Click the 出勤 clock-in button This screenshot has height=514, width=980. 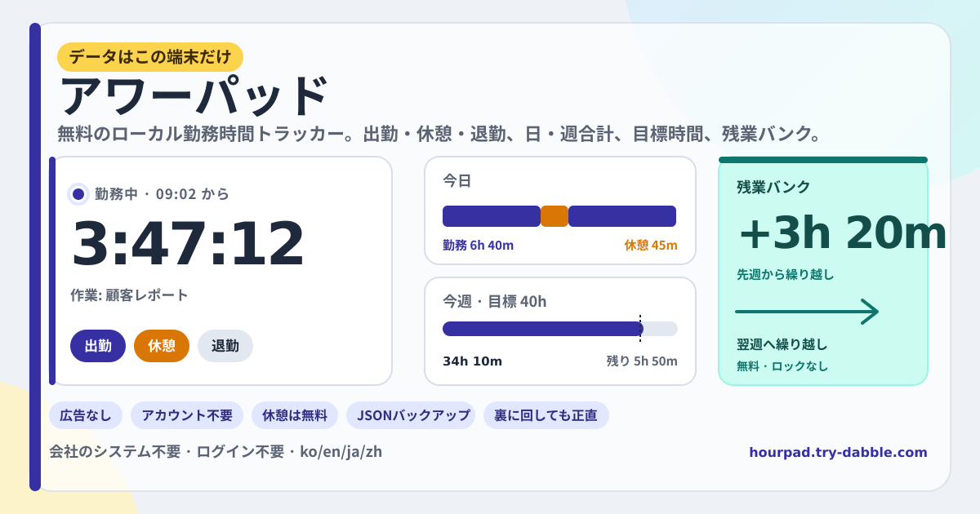(x=98, y=346)
